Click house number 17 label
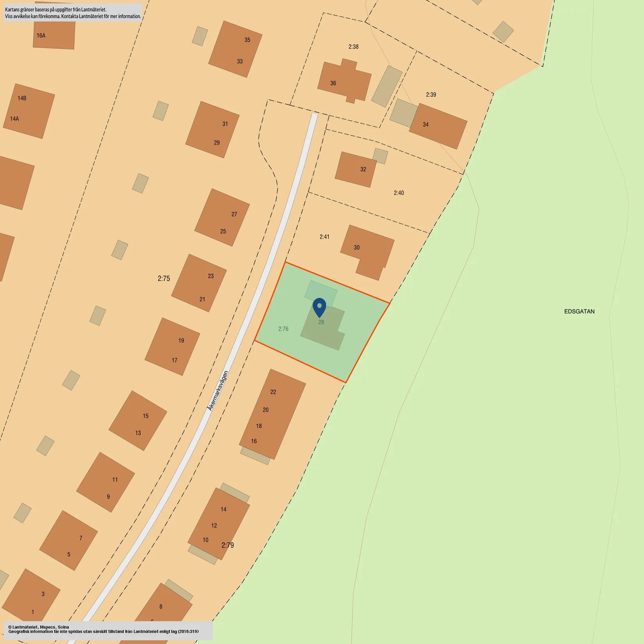The height and width of the screenshot is (644, 644). pos(174,360)
